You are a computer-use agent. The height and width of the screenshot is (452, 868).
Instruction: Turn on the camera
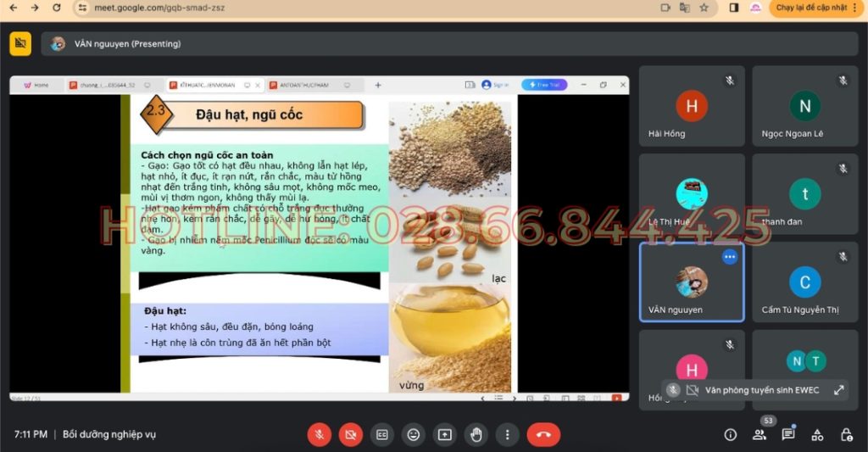350,435
